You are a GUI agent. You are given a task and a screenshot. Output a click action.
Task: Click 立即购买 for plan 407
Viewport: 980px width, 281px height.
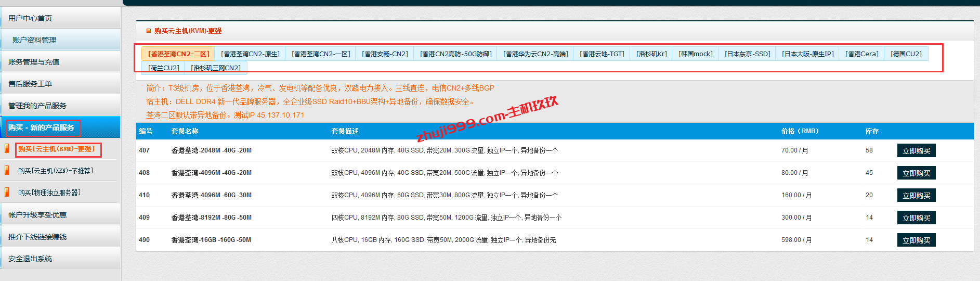coord(916,150)
